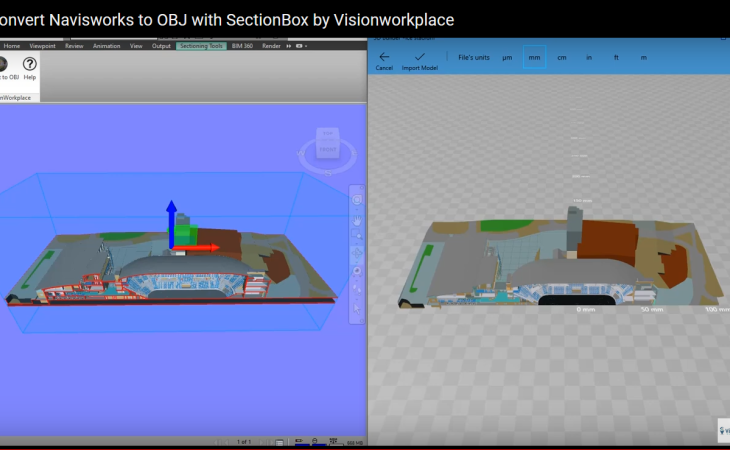The width and height of the screenshot is (730, 450).
Task: Click the web server progress icon in status bar
Action: tap(333, 441)
